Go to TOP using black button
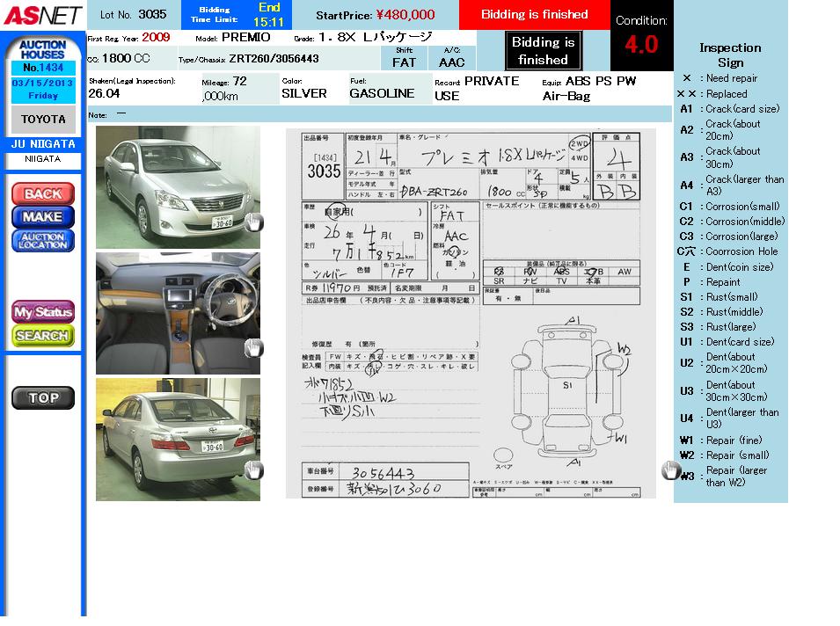The image size is (840, 626). [42, 398]
